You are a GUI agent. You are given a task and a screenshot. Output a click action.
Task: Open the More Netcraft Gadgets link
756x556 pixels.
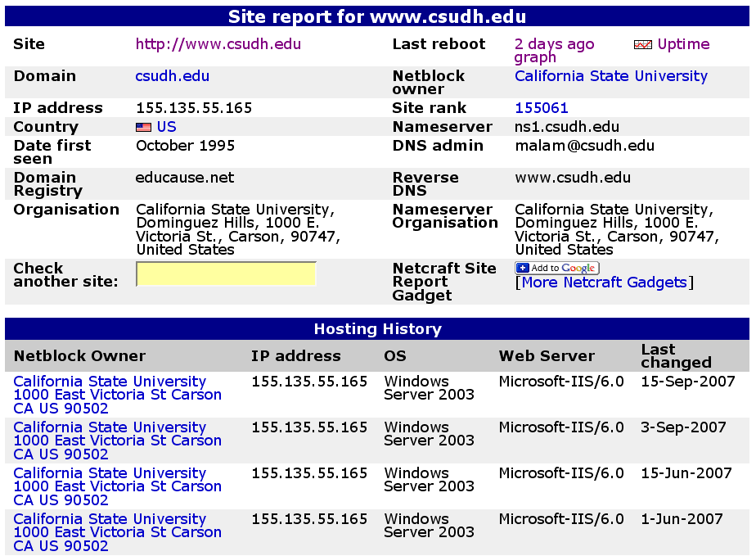click(604, 283)
